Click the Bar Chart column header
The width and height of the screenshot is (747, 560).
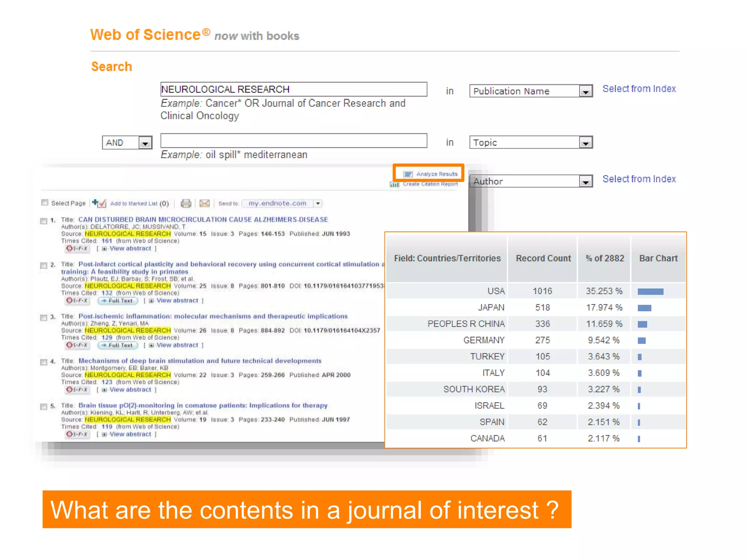click(x=658, y=258)
